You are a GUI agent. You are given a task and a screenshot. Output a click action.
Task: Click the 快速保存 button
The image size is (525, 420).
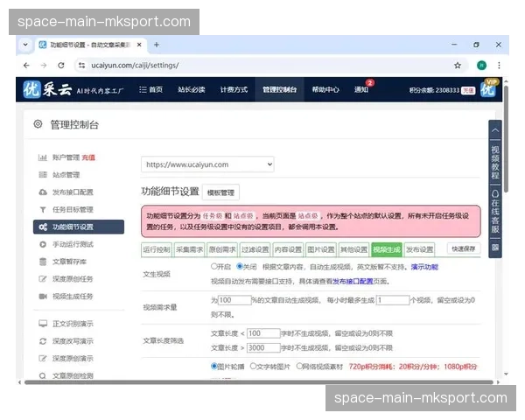pos(464,248)
